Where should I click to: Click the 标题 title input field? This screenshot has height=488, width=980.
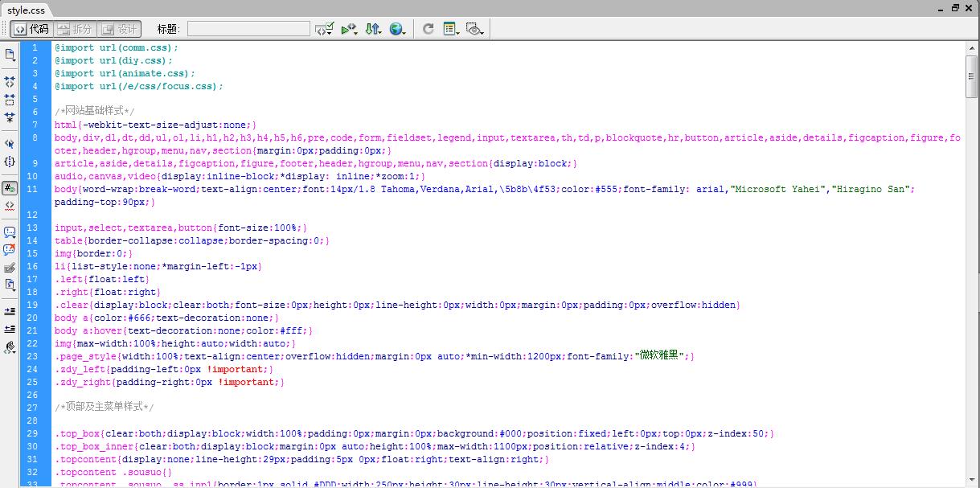click(x=248, y=29)
